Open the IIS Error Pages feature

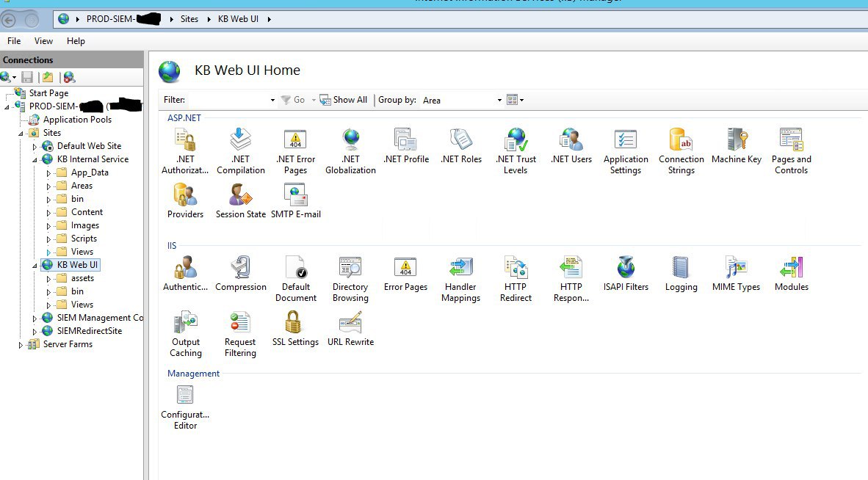(406, 274)
